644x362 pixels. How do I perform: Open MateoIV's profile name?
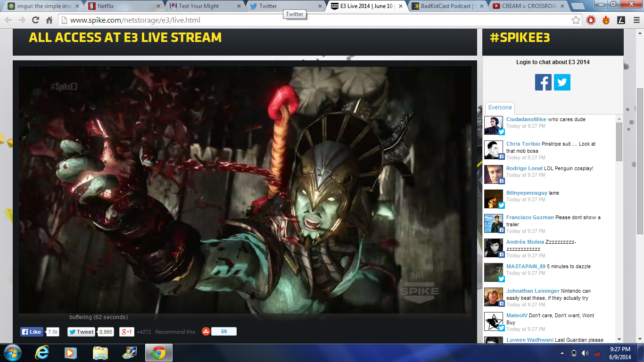(x=517, y=315)
